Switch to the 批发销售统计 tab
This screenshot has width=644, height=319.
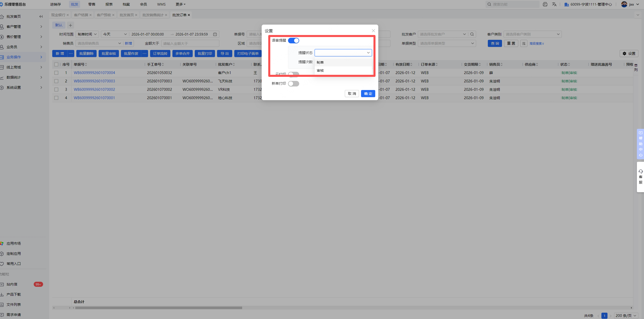coord(153,15)
